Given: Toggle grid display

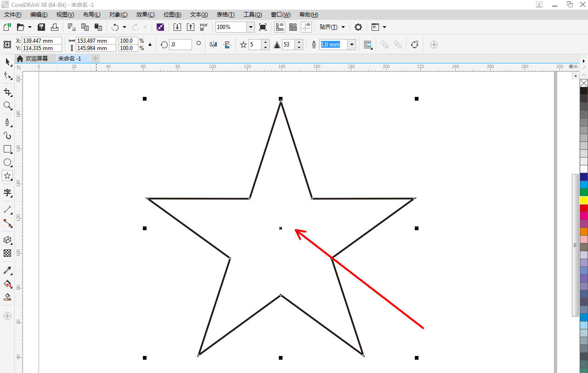Looking at the screenshot, I should tap(293, 27).
